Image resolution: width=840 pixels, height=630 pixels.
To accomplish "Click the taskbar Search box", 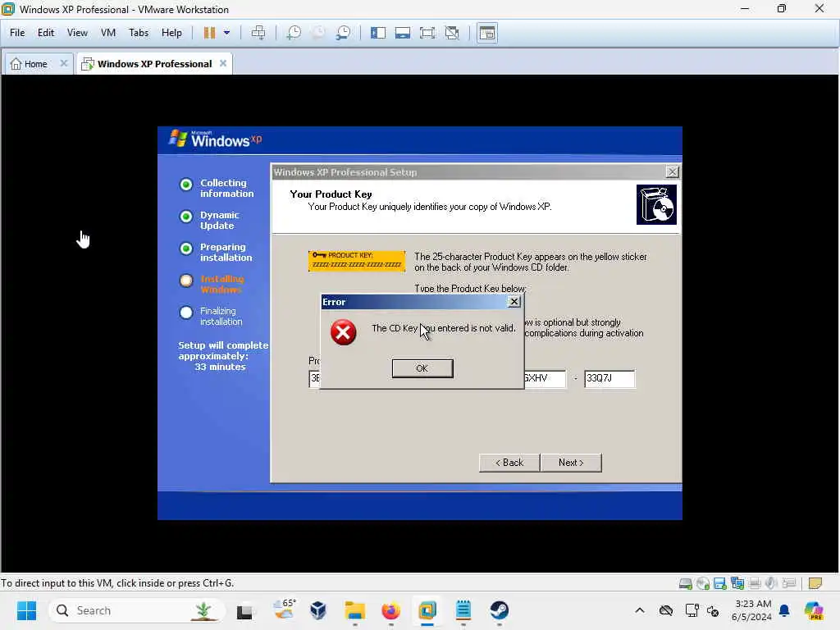I will [137, 610].
